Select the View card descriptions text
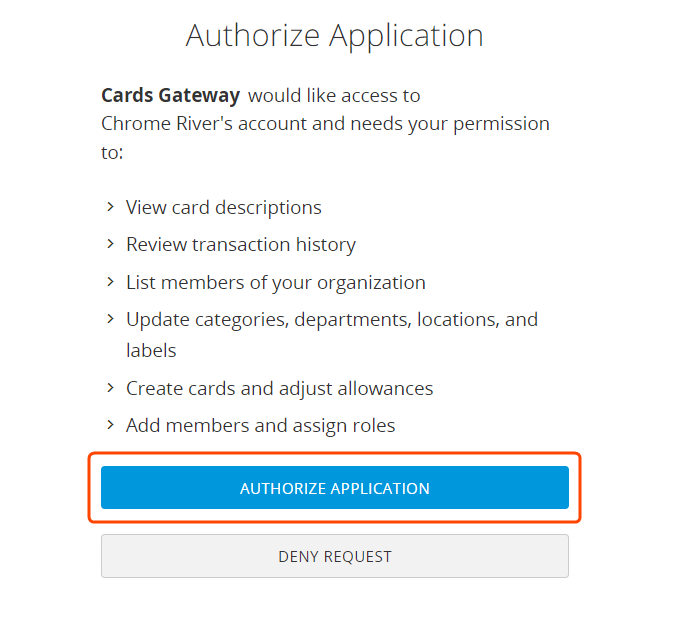673x636 pixels. coord(223,208)
